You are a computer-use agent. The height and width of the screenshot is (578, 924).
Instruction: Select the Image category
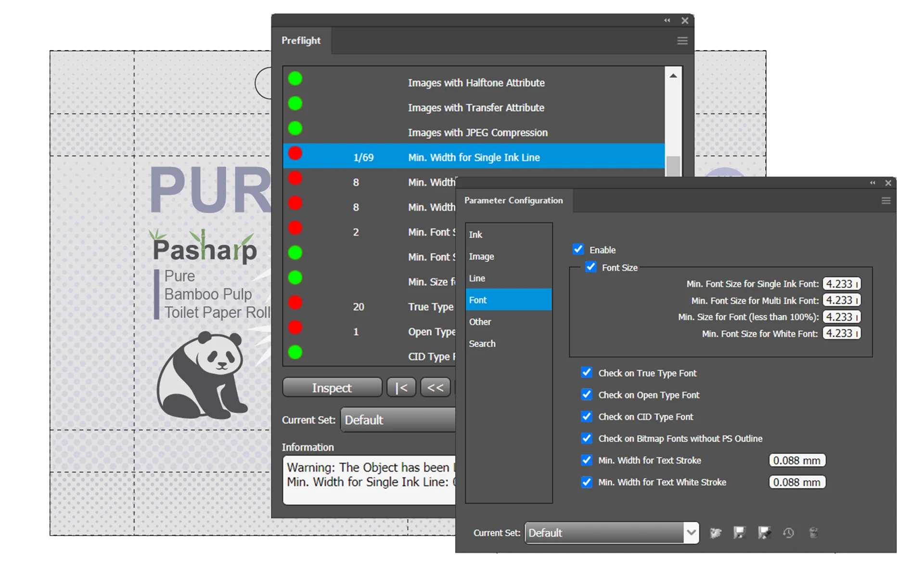[509, 256]
